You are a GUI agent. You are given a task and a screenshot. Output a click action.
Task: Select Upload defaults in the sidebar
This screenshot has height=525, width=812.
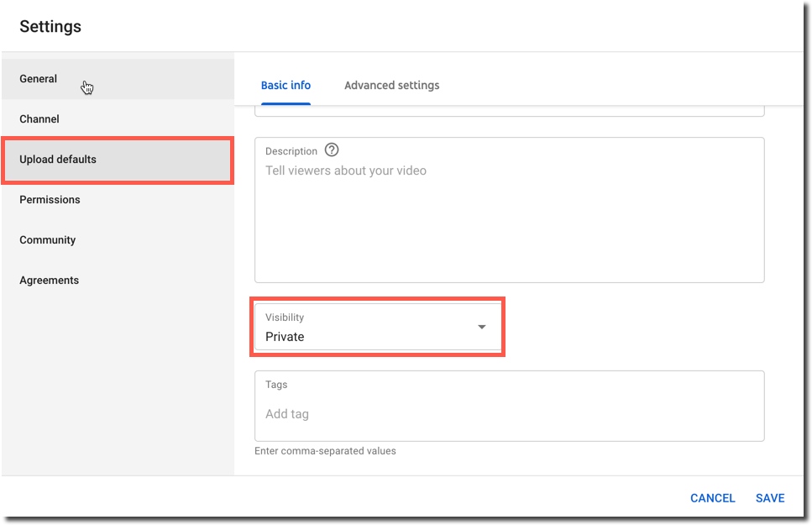[118, 160]
